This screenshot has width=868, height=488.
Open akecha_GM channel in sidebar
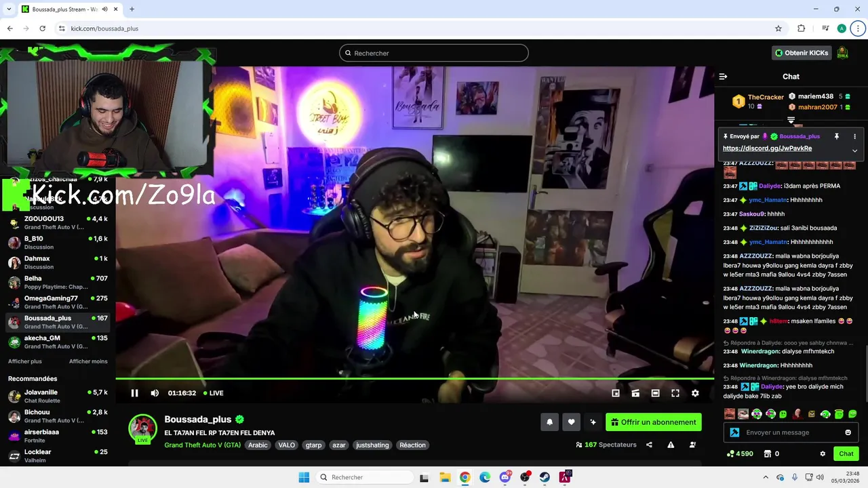click(x=58, y=342)
